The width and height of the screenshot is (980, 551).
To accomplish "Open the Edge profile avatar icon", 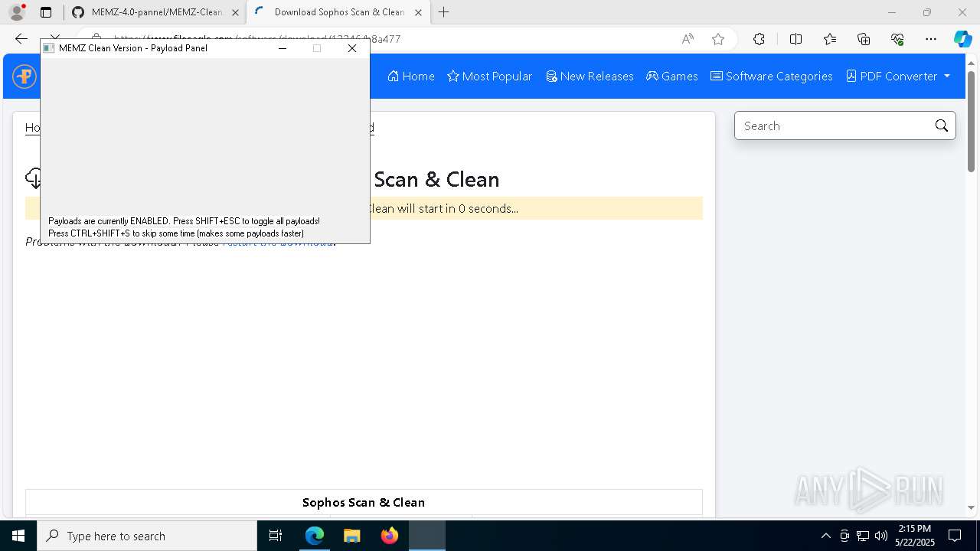I will (x=17, y=12).
